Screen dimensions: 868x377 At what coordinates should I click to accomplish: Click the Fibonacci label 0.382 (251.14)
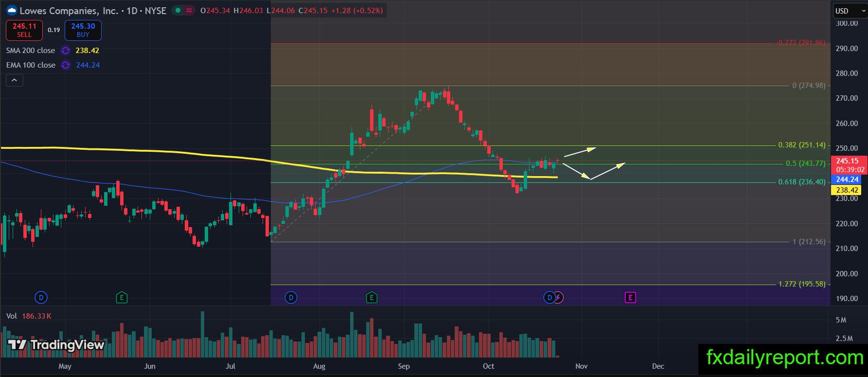pyautogui.click(x=802, y=145)
